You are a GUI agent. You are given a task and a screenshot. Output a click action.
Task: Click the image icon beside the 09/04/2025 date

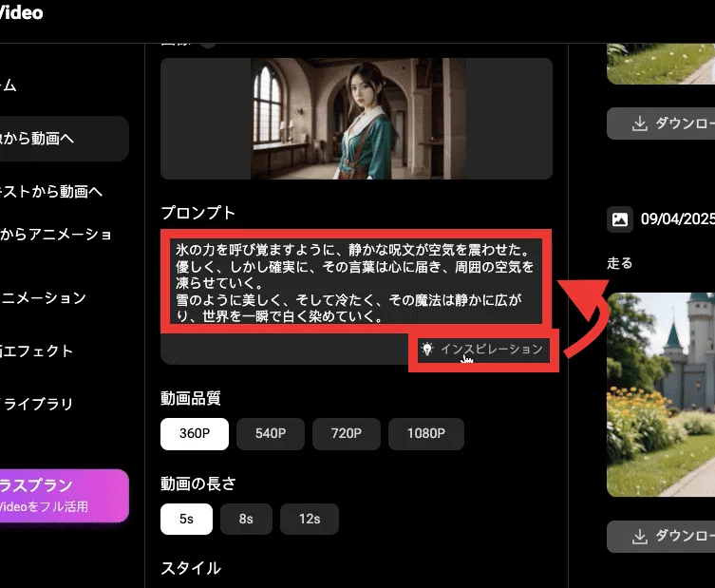(620, 219)
